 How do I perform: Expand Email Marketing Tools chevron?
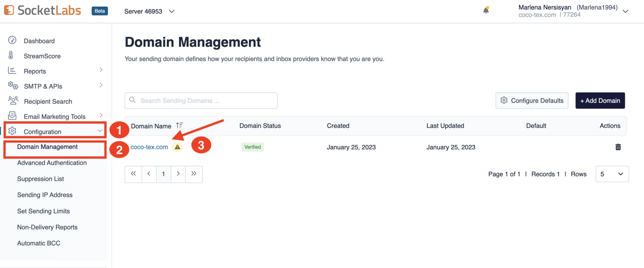(x=101, y=115)
